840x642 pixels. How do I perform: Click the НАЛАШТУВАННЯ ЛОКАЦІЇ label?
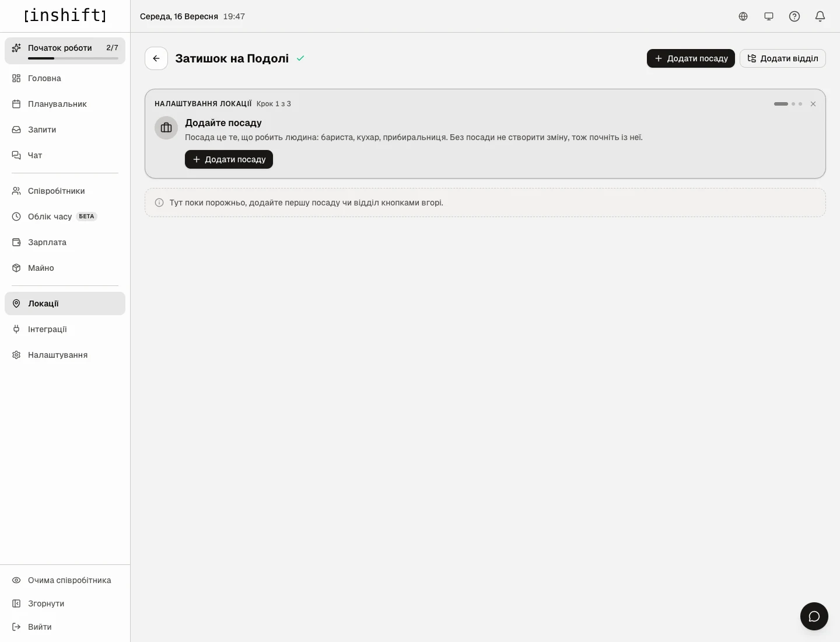click(x=203, y=104)
